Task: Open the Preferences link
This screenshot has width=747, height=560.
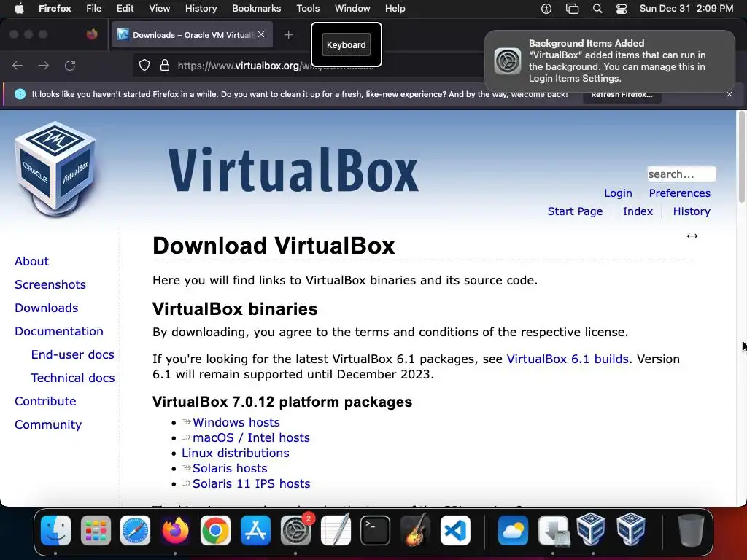Action: (x=679, y=192)
